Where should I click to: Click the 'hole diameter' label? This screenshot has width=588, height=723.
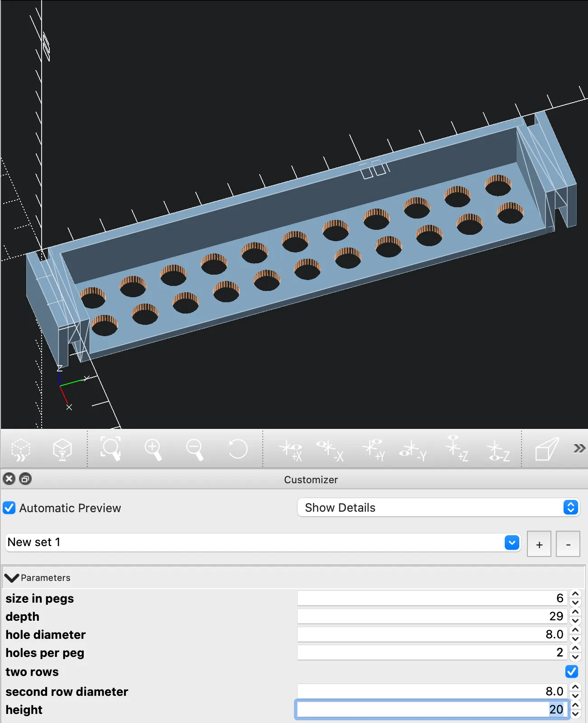(46, 635)
